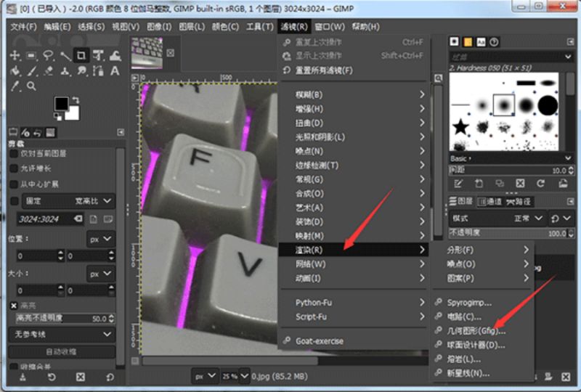Adjust the layer 不透明度 slider

(x=507, y=233)
